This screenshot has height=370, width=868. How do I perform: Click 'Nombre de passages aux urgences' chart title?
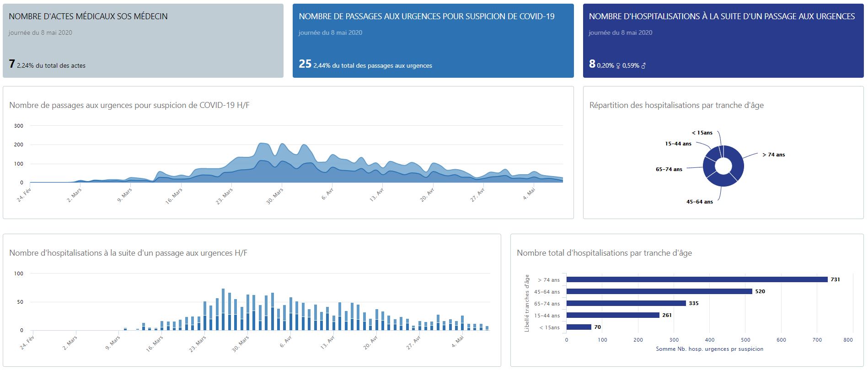click(129, 105)
